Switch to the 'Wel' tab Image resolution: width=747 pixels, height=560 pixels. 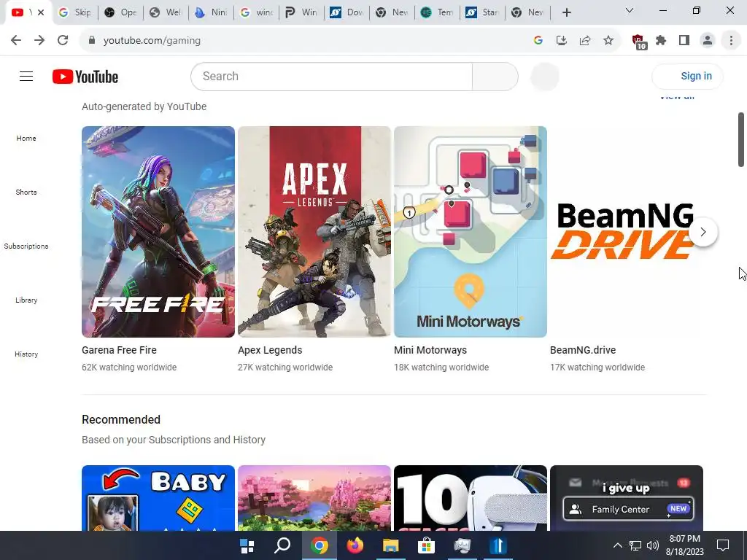166,12
